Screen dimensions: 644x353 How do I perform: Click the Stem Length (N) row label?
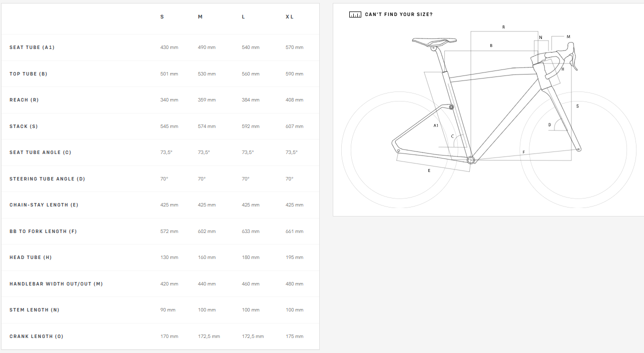click(x=35, y=310)
